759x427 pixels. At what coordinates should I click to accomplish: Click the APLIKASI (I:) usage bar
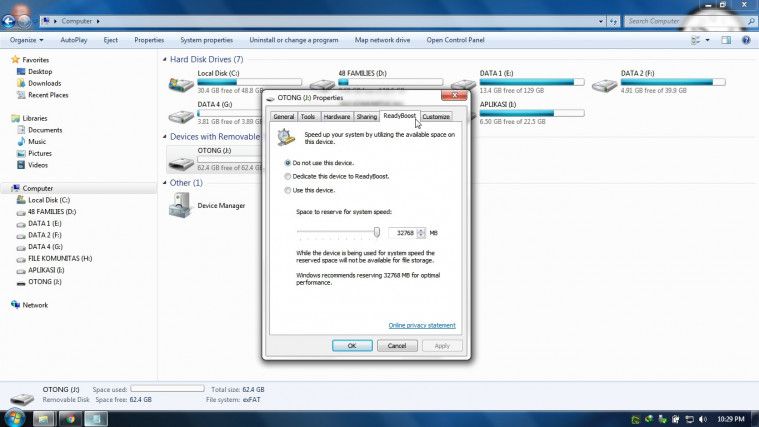[x=532, y=113]
